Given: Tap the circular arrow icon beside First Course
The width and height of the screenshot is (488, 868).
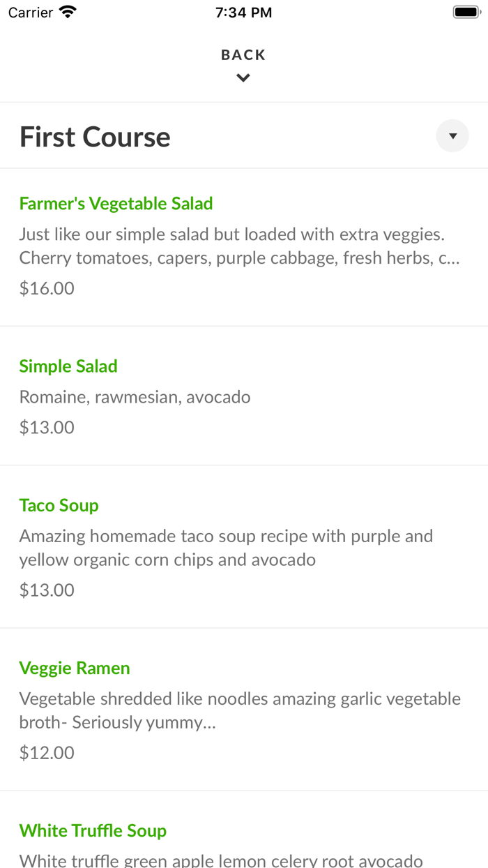Looking at the screenshot, I should [x=452, y=135].
